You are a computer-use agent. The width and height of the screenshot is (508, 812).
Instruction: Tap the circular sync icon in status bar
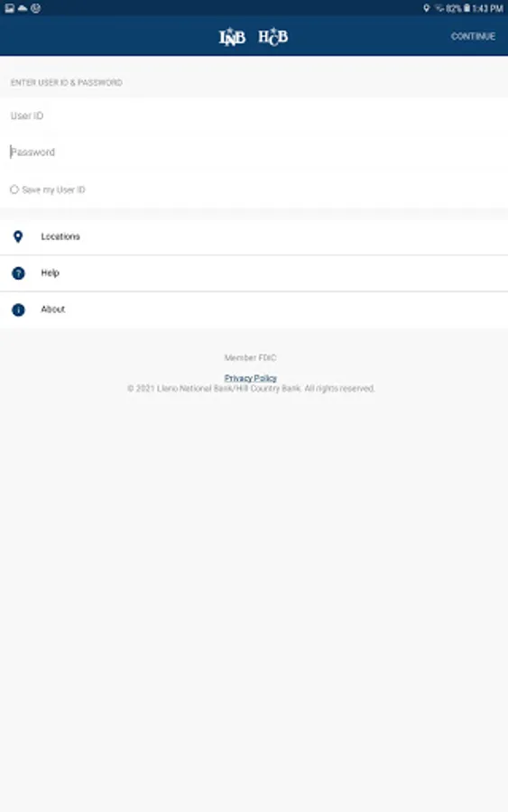pos(36,8)
